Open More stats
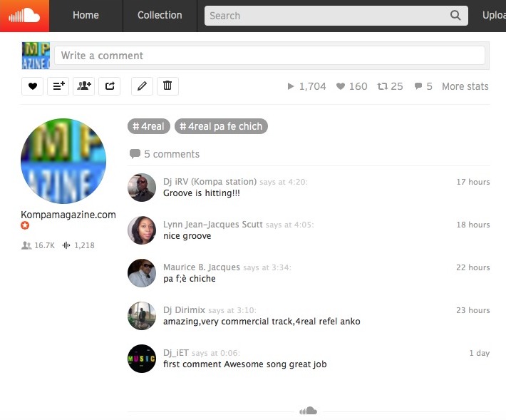This screenshot has height=420, width=506. tap(465, 86)
